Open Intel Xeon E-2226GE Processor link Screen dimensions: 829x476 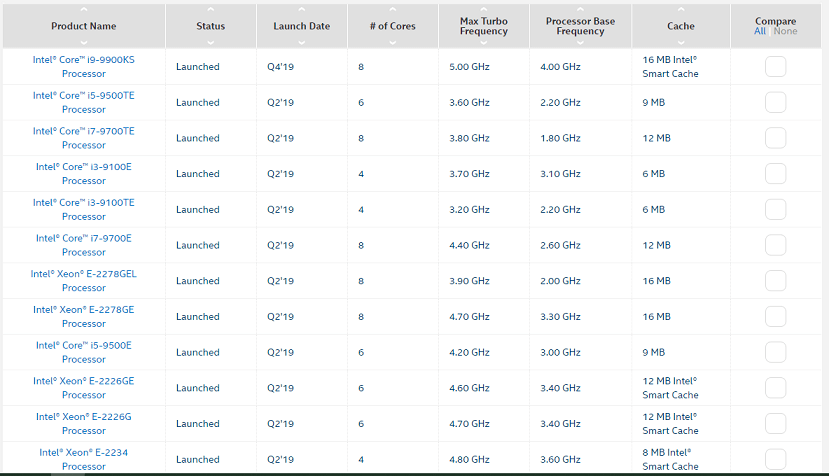[x=84, y=388]
